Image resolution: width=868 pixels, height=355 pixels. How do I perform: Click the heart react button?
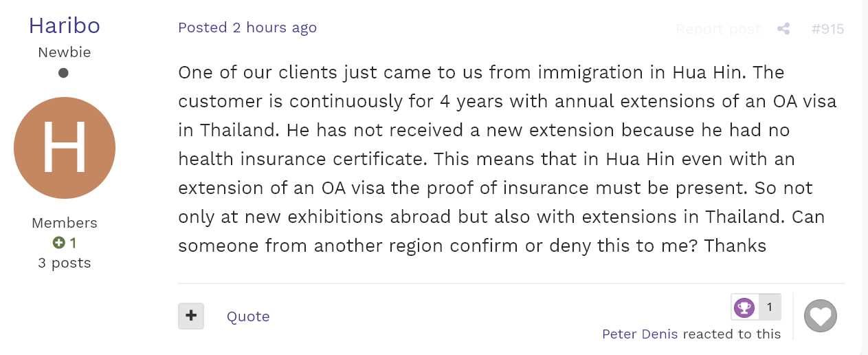(x=821, y=316)
